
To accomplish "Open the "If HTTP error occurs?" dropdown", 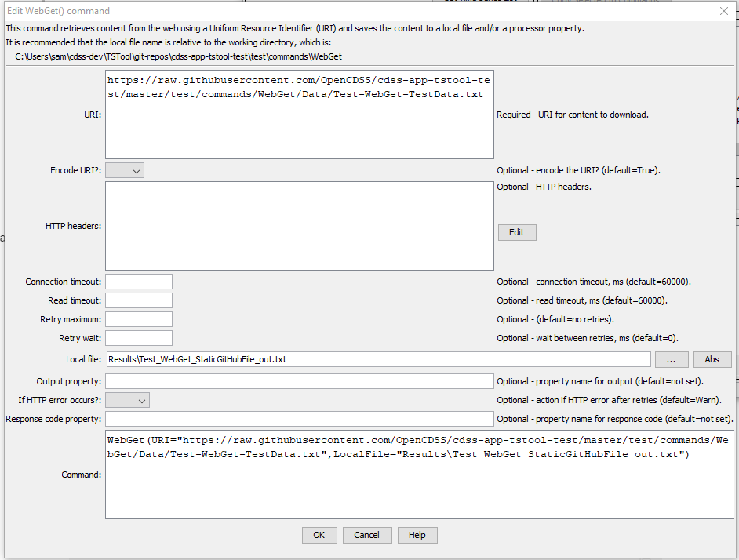I will click(126, 399).
